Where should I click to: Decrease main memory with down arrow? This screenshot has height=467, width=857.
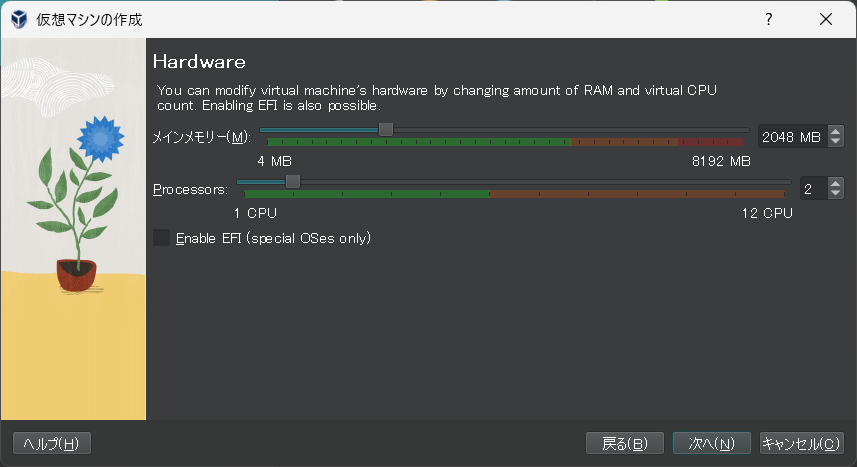point(836,141)
